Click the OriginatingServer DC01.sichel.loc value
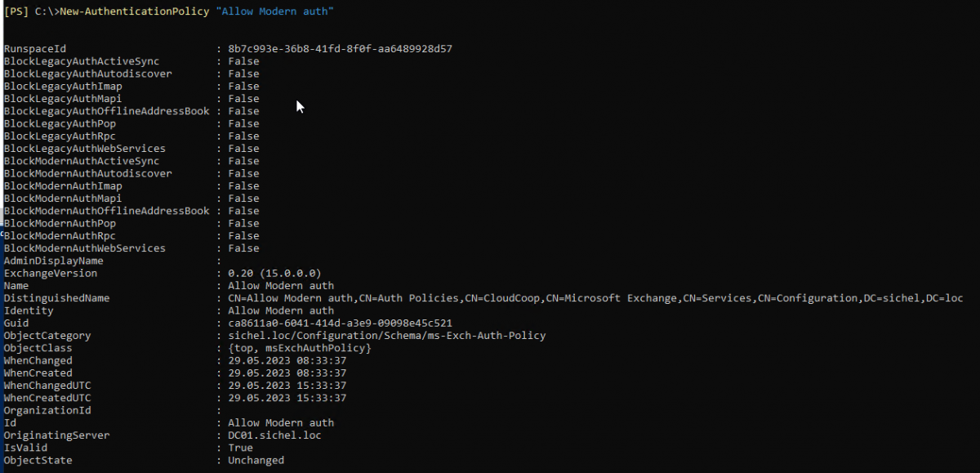 (274, 435)
